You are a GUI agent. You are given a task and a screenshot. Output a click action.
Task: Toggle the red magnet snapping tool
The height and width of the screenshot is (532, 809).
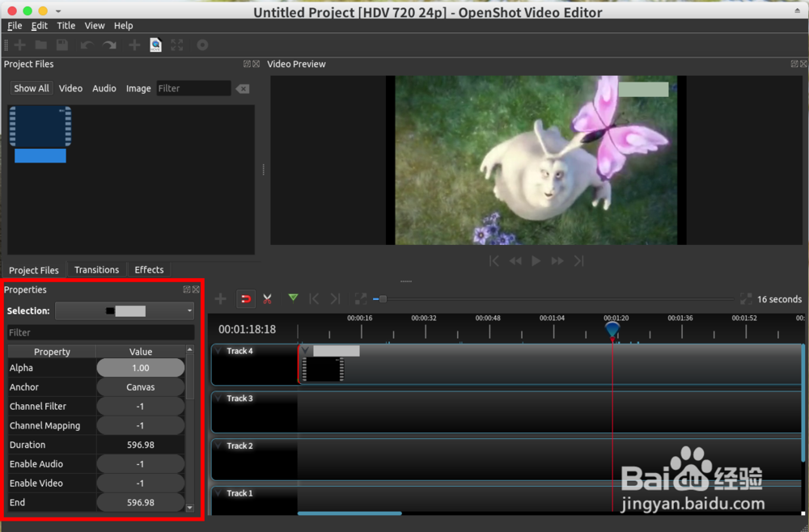click(x=246, y=298)
